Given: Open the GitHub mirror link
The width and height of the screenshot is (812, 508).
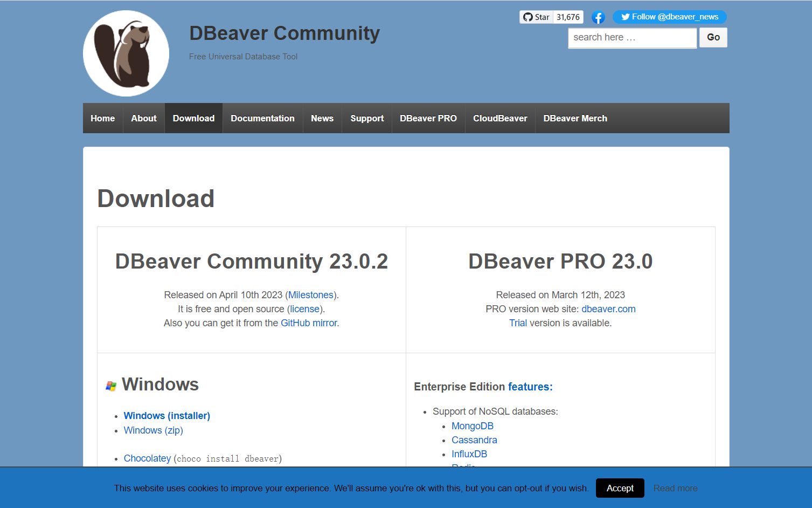Looking at the screenshot, I should (309, 323).
